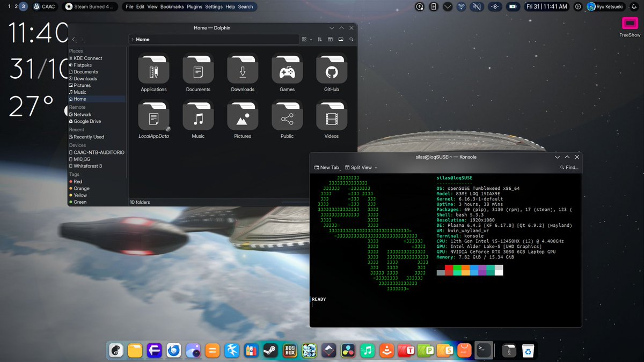Open the Konsole terminal icon in dock
Image resolution: width=644 pixels, height=362 pixels.
pyautogui.click(x=484, y=351)
